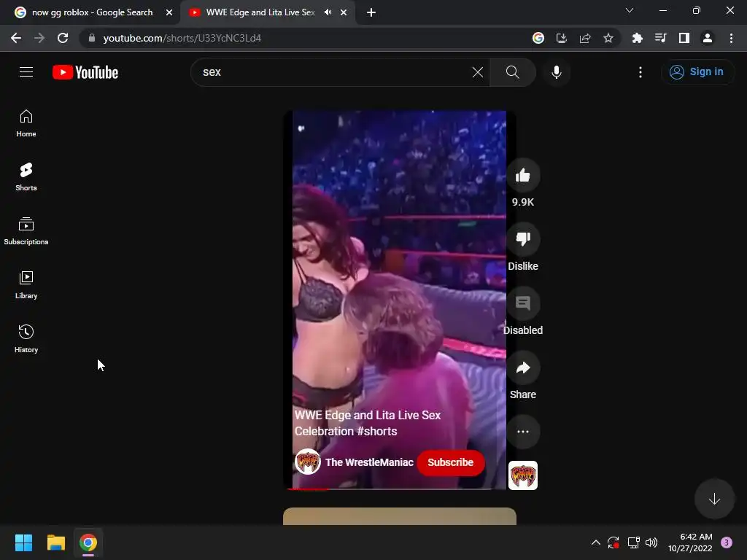The image size is (747, 560).
Task: Click the sync status tray icon
Action: coord(614,542)
